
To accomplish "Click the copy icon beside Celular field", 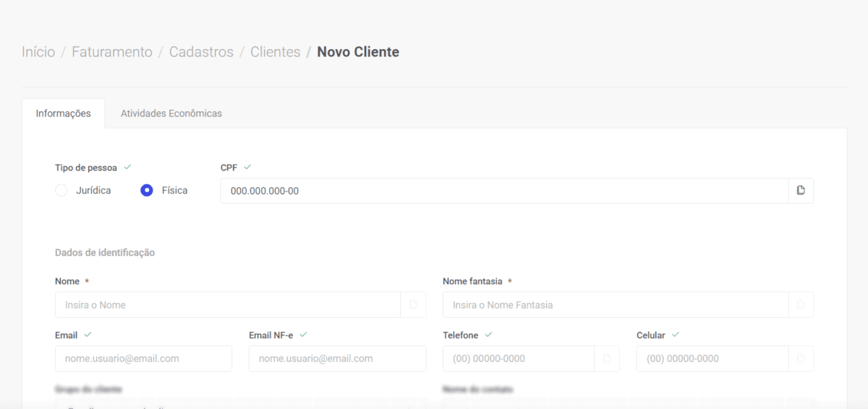I will [x=801, y=358].
